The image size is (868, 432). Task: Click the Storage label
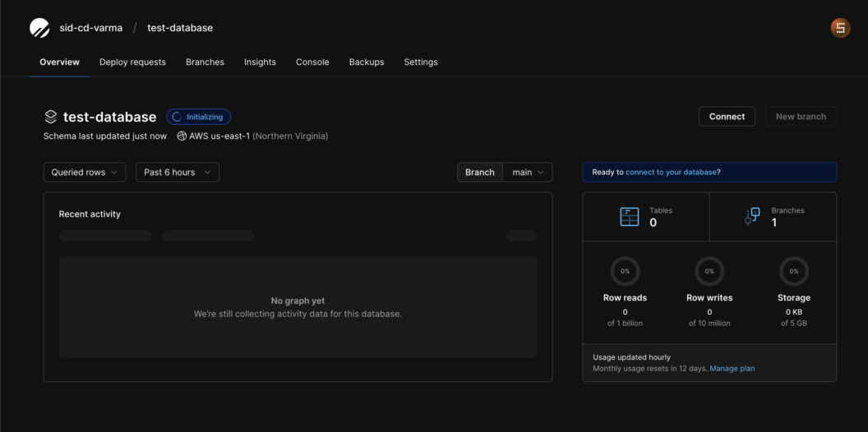pyautogui.click(x=794, y=297)
